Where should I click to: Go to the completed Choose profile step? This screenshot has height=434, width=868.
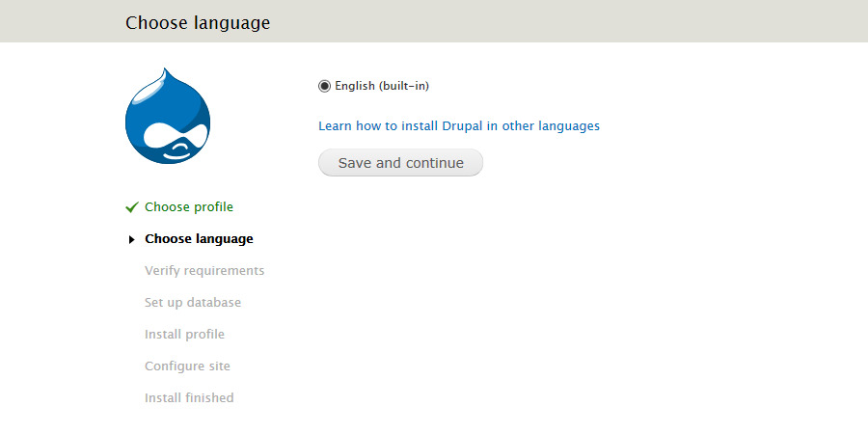tap(189, 207)
